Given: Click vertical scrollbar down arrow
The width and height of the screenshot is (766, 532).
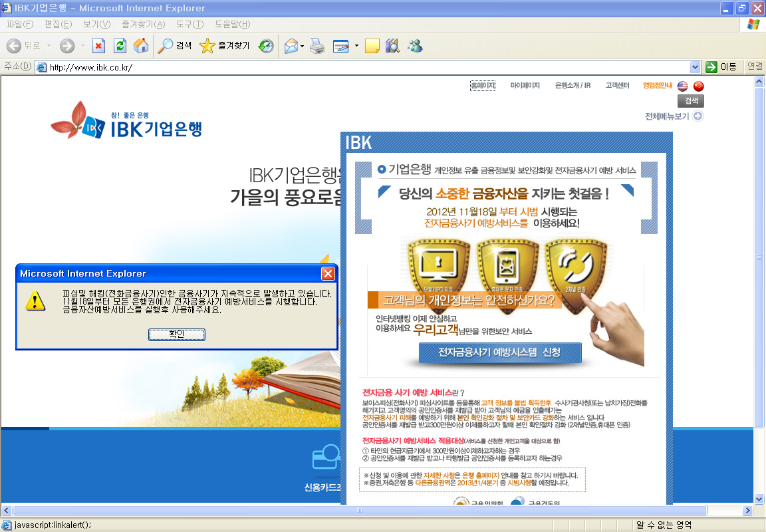Looking at the screenshot, I should pyautogui.click(x=759, y=499).
